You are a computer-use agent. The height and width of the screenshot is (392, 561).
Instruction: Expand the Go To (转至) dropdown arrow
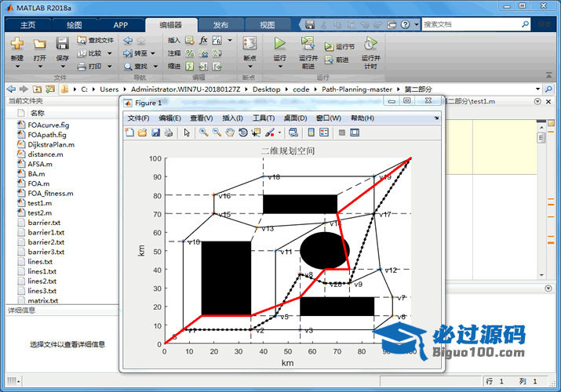point(153,53)
